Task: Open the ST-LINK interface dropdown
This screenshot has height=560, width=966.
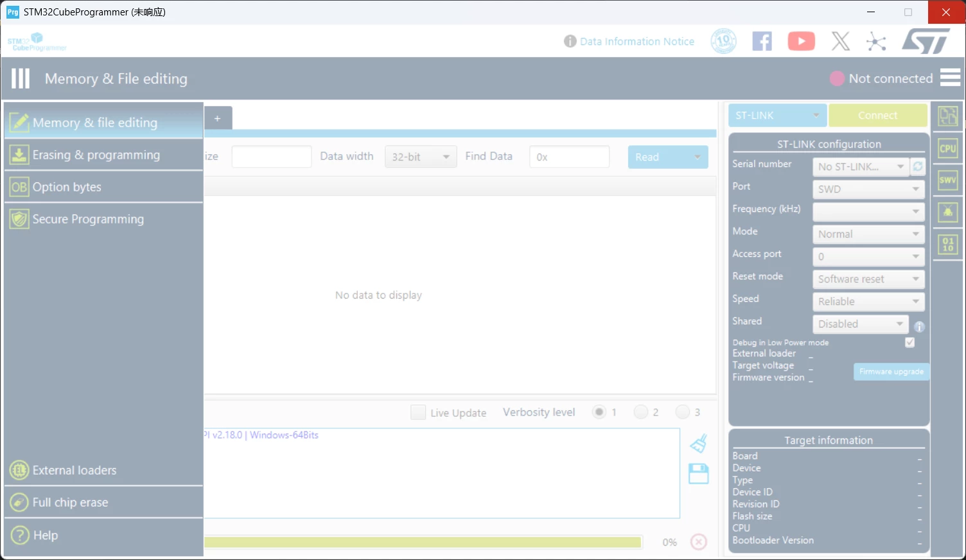Action: click(778, 116)
